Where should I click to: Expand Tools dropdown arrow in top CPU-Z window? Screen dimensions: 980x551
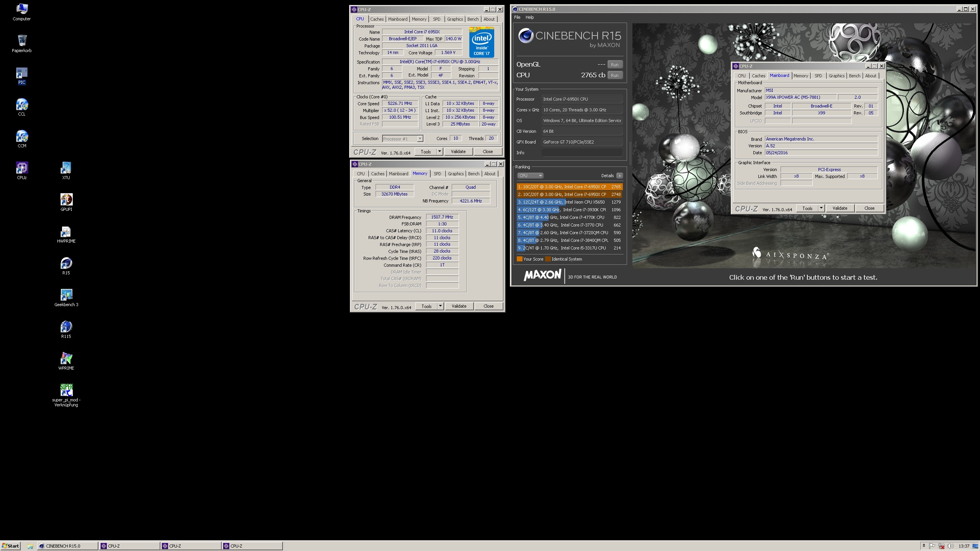click(x=439, y=152)
